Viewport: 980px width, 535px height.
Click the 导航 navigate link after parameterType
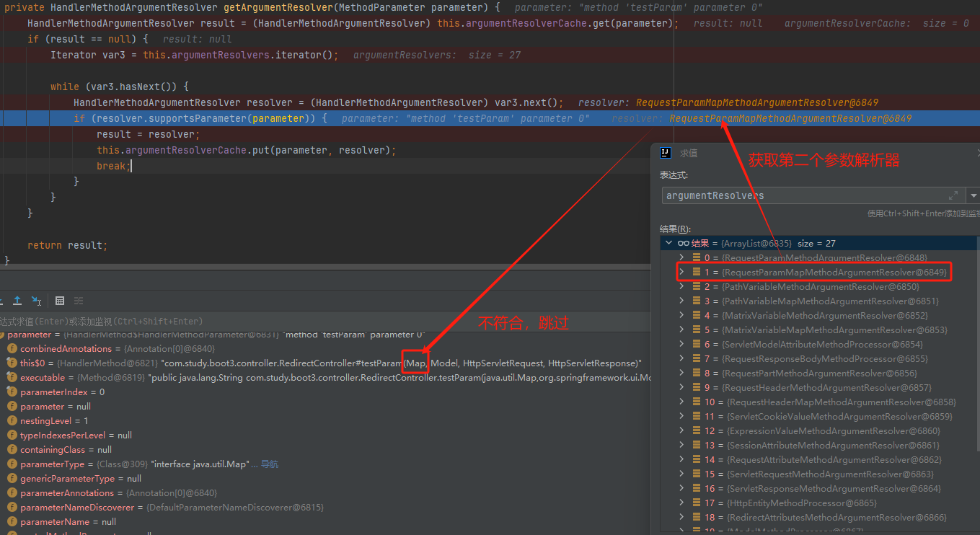pyautogui.click(x=270, y=464)
